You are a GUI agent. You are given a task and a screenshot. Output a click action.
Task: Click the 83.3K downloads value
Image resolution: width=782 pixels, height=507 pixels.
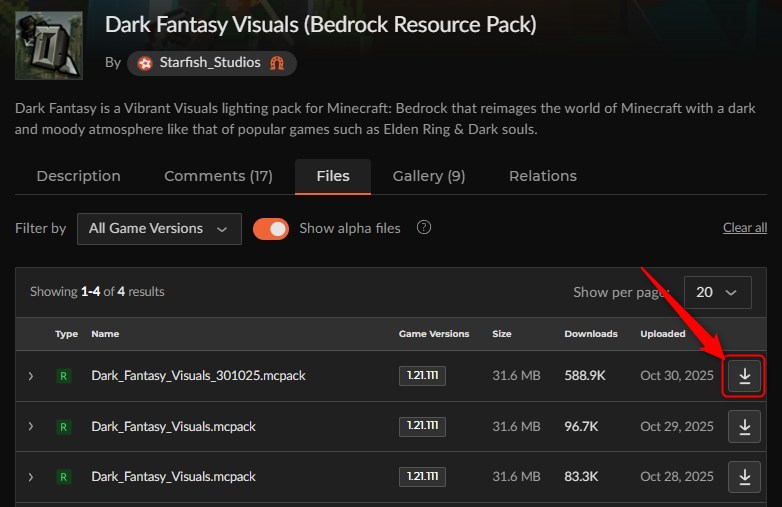click(x=581, y=477)
